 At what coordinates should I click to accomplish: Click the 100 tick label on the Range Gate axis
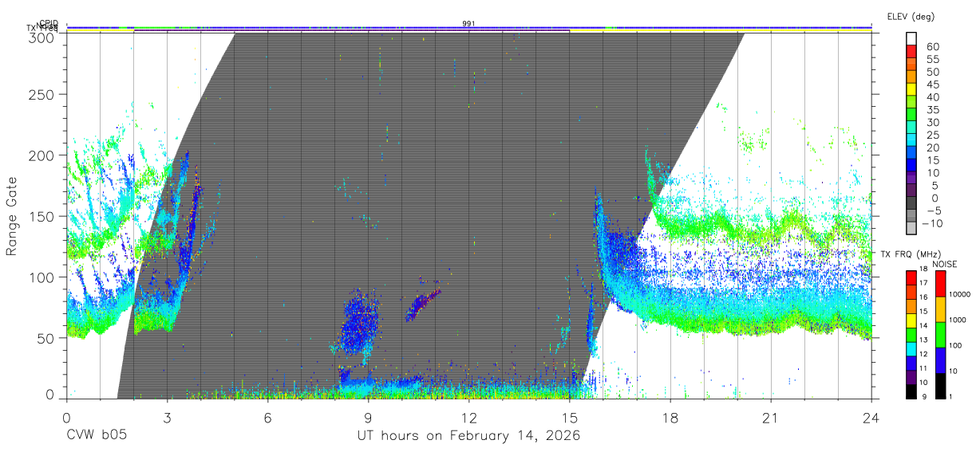[41, 277]
